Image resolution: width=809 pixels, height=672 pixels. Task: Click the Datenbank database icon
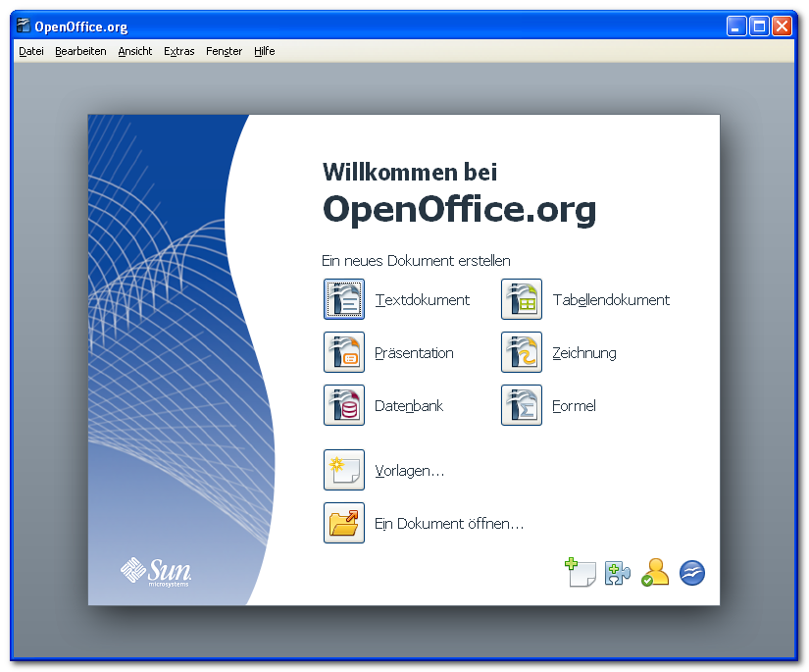(343, 405)
